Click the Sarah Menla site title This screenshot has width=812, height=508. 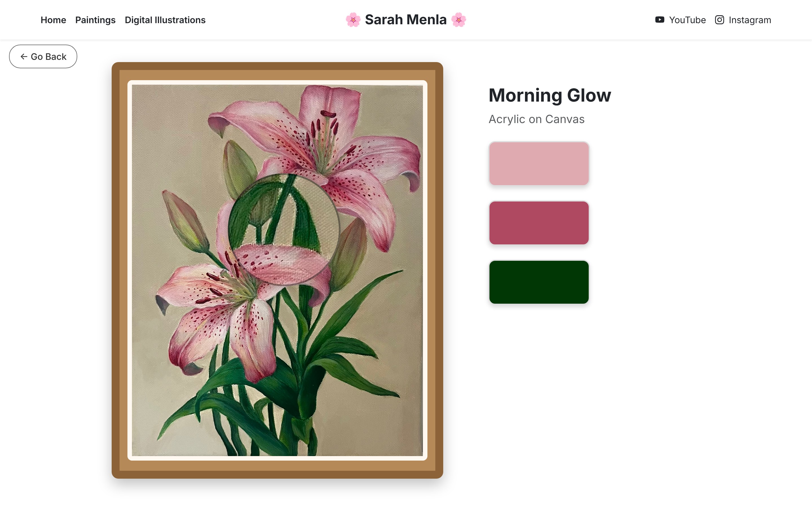point(406,20)
